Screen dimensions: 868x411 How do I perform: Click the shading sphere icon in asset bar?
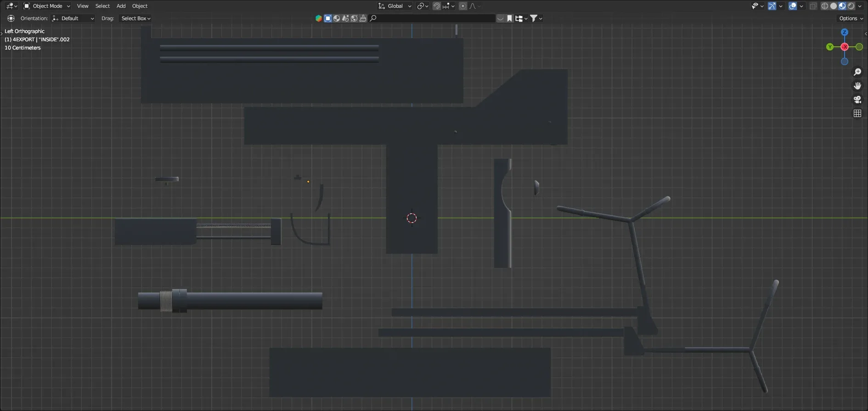[337, 18]
